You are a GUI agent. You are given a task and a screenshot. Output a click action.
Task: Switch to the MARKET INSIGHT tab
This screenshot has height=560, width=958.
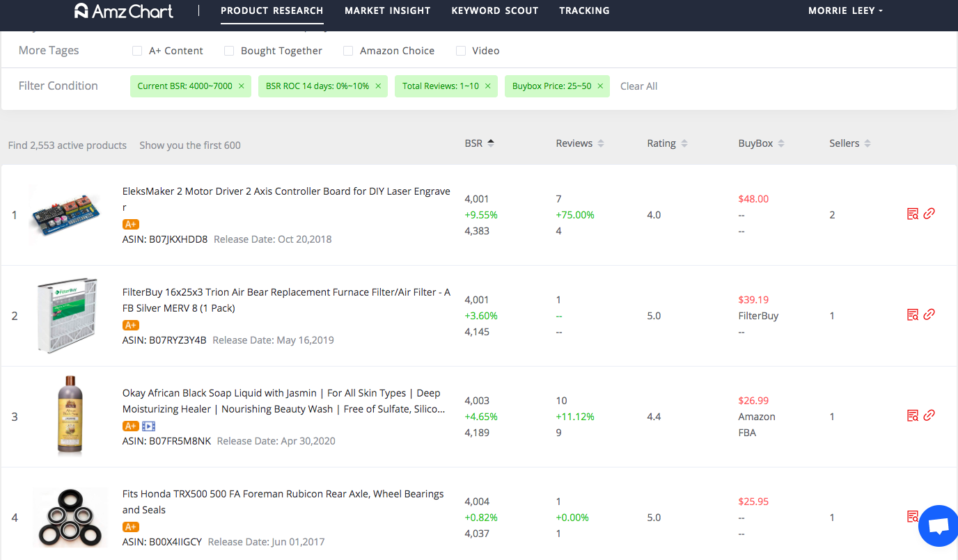click(387, 10)
